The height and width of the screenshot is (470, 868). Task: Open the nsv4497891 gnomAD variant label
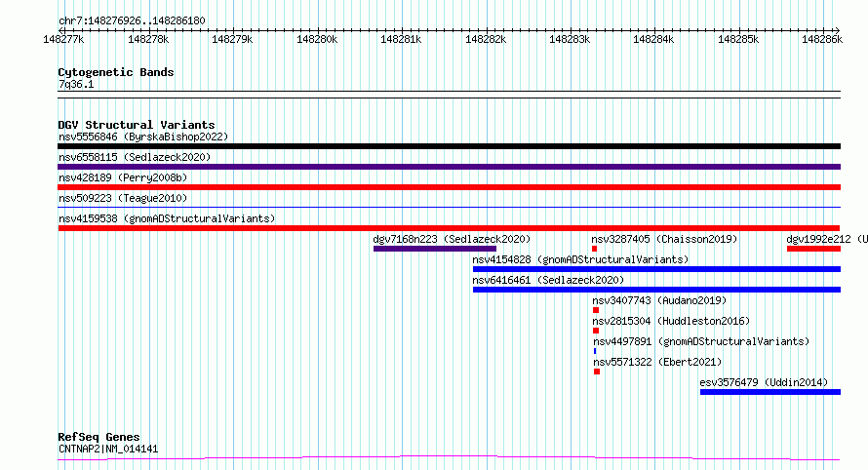[701, 341]
